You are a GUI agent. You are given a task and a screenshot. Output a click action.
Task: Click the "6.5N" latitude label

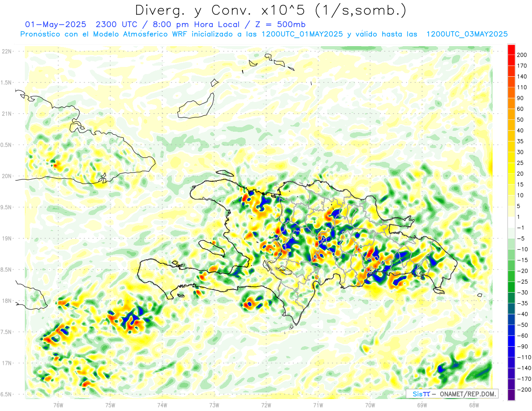pos(6,394)
